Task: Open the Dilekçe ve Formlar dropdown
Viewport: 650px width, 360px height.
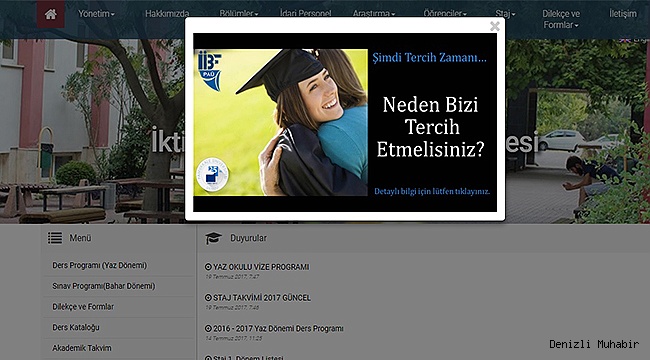Action: point(561,19)
